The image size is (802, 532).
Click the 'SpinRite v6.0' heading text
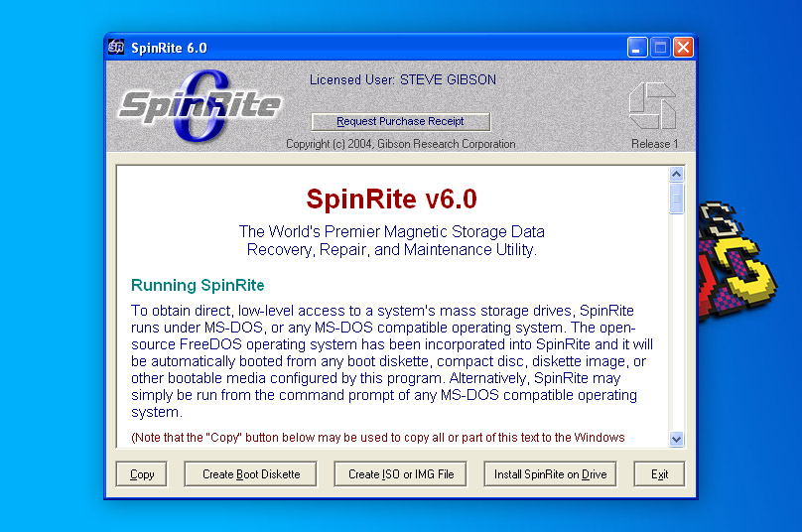[x=392, y=199]
